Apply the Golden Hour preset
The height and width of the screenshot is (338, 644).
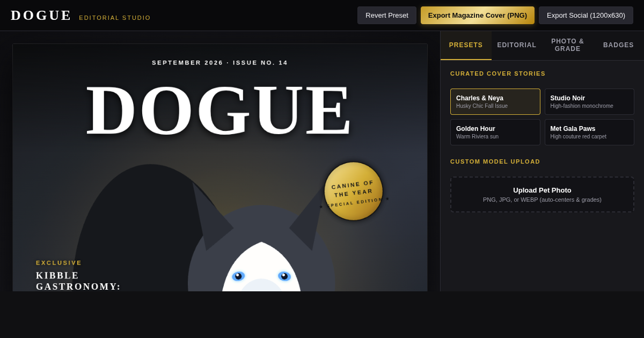tap(495, 132)
